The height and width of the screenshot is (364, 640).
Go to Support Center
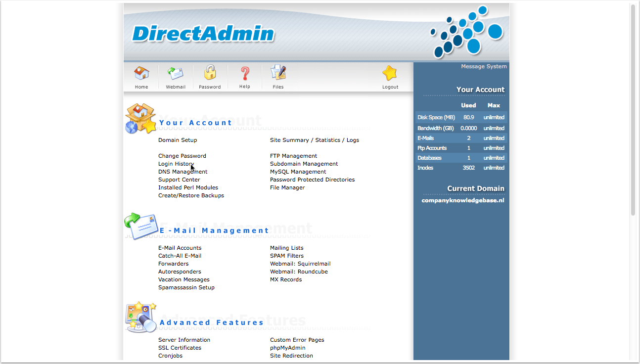(179, 180)
